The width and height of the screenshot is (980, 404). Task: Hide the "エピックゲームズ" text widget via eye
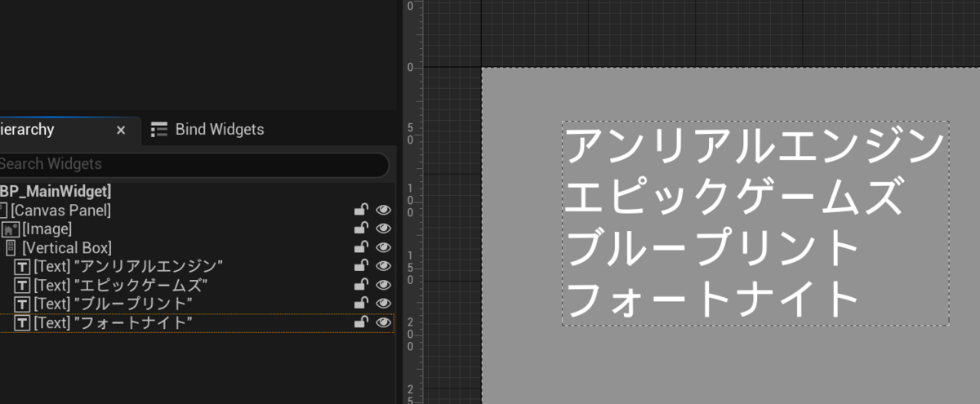tap(384, 286)
